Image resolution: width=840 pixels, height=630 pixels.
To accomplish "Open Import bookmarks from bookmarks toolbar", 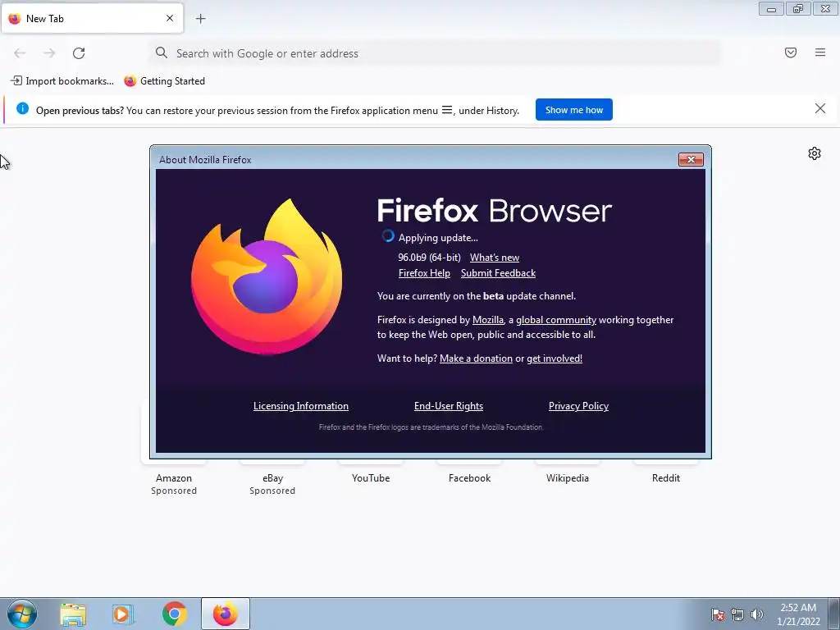I will pyautogui.click(x=62, y=81).
